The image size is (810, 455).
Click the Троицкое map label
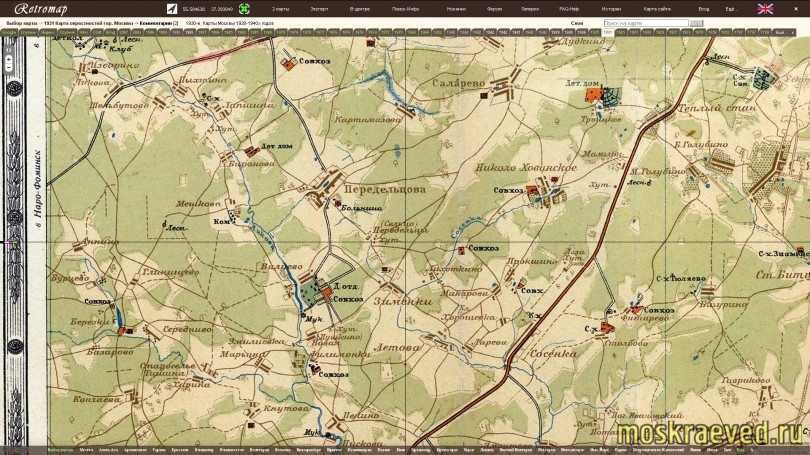pos(601,119)
